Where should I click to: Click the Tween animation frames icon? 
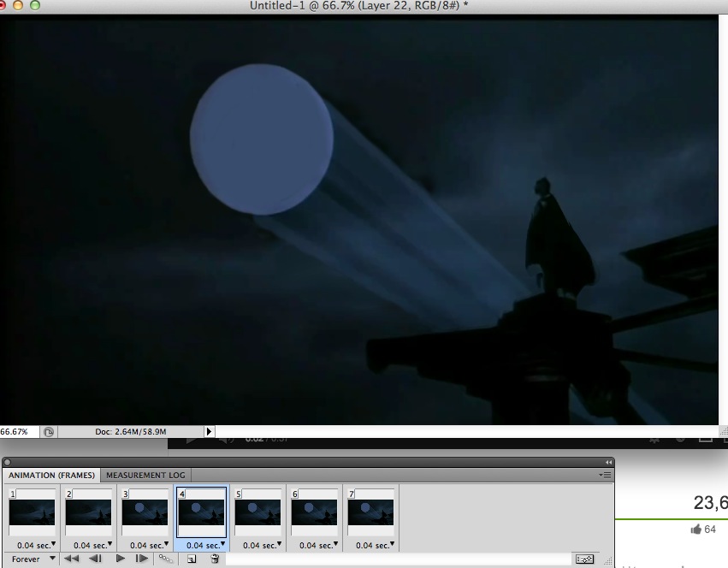coord(167,559)
